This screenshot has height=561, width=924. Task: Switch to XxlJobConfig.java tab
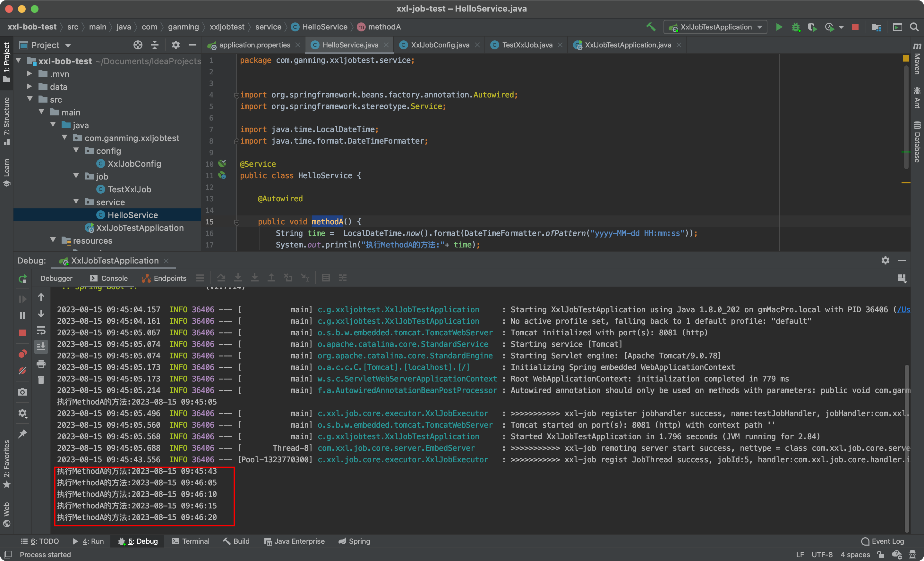[440, 45]
